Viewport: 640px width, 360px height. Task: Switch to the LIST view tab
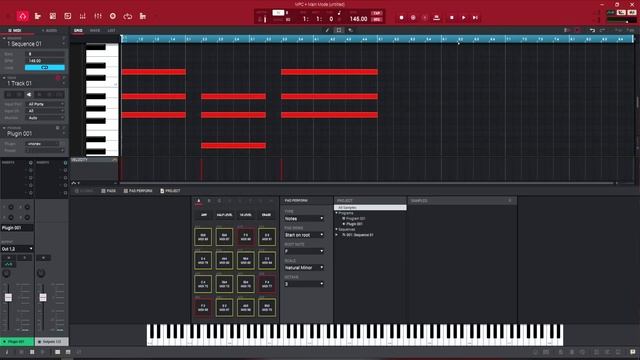pyautogui.click(x=111, y=30)
